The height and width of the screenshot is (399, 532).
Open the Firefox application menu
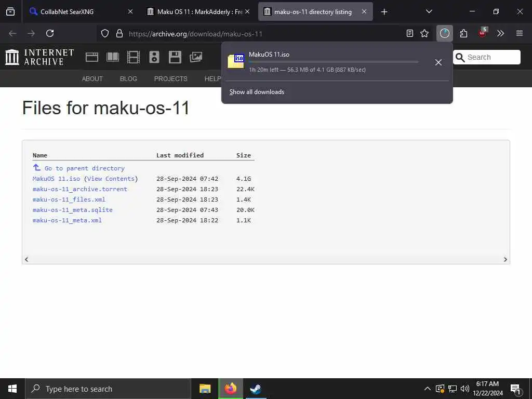520,33
